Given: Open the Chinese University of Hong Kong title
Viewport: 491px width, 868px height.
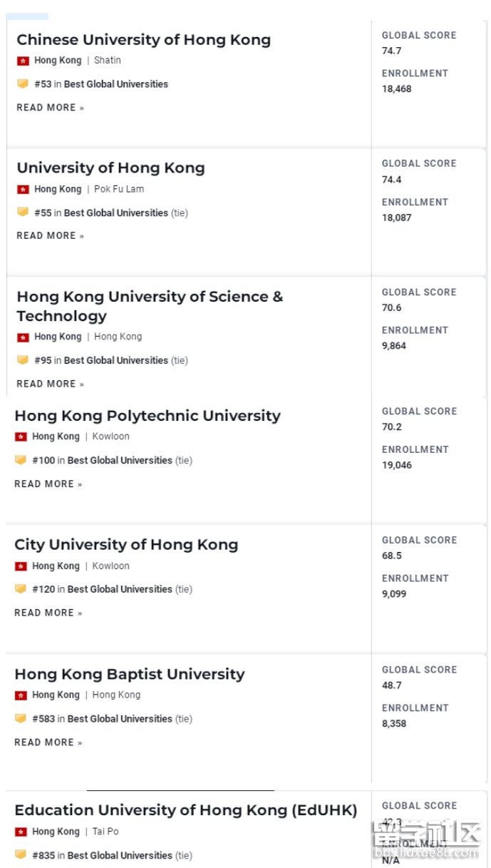Looking at the screenshot, I should click(143, 40).
